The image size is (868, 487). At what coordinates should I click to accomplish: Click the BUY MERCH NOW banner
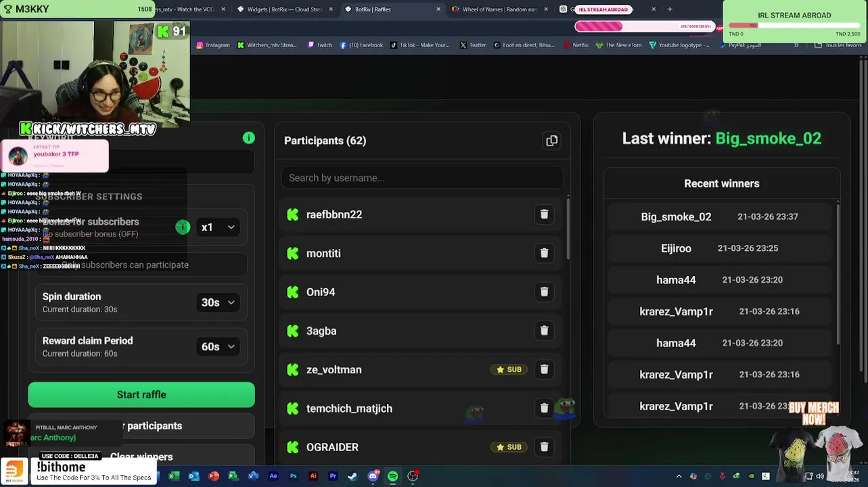tap(813, 413)
